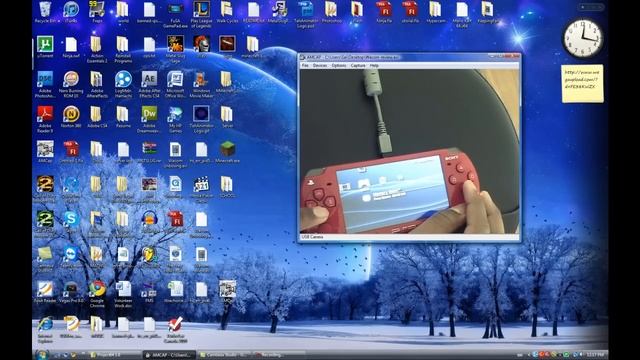Switch to the AMCAP taskbar button
The image size is (640, 360).
[169, 355]
